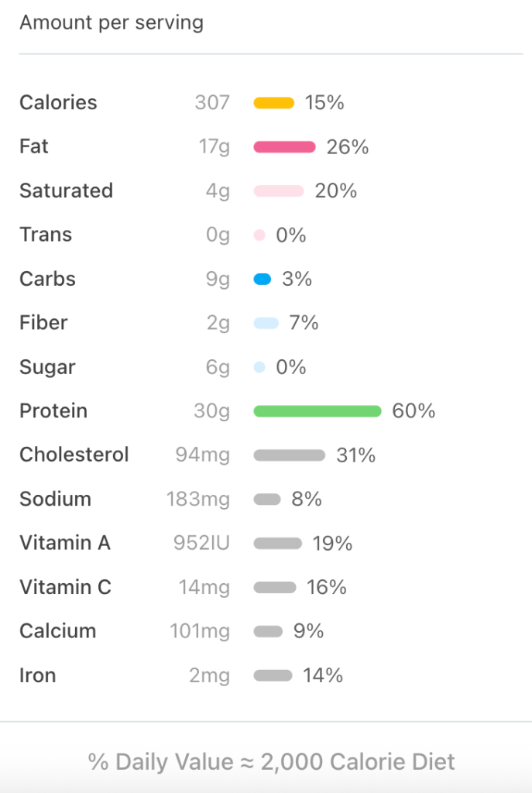Screen dimensions: 532x793
Task: Click the 94mg cholesterol amount
Action: (x=203, y=455)
